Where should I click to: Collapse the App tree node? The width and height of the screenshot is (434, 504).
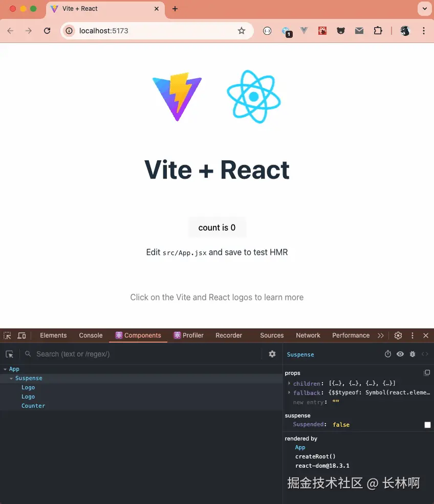click(5, 369)
